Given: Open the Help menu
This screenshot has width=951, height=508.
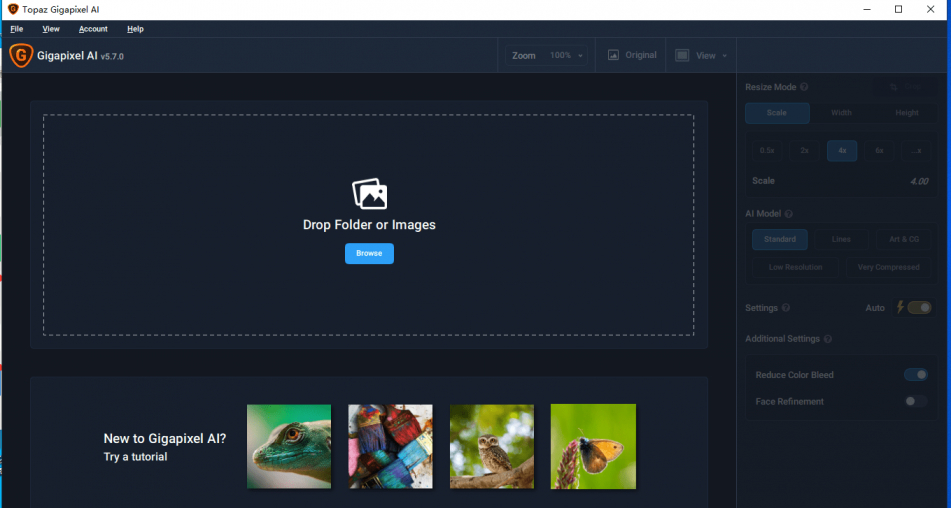Looking at the screenshot, I should [135, 28].
